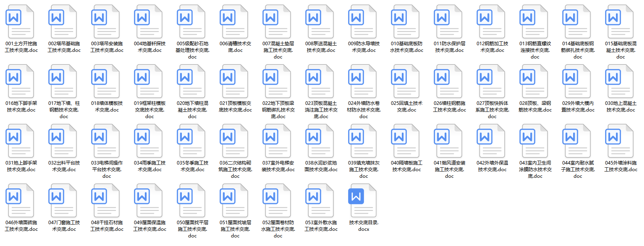Click the 030地上混凝土技术交底.doc icon
Image resolution: width=644 pixels, height=246 pixels.
pyautogui.click(x=619, y=81)
